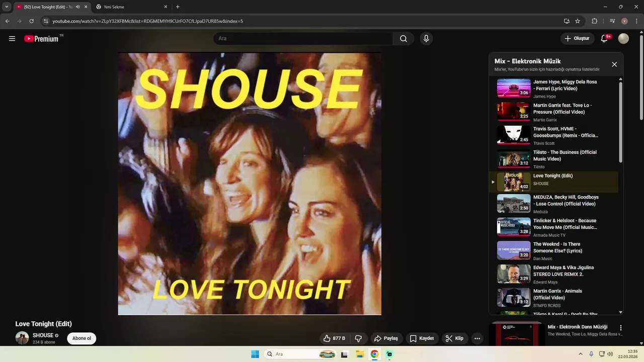Click the Chrome taskbar icon

(374, 354)
